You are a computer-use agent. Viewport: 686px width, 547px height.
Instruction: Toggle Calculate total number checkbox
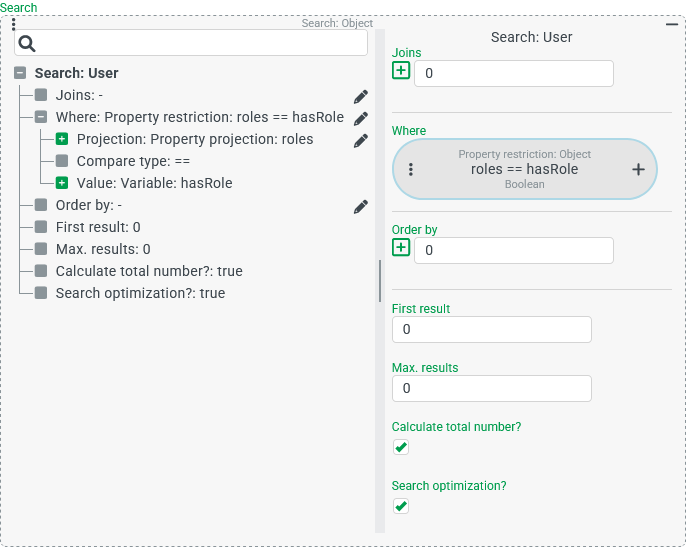point(401,447)
